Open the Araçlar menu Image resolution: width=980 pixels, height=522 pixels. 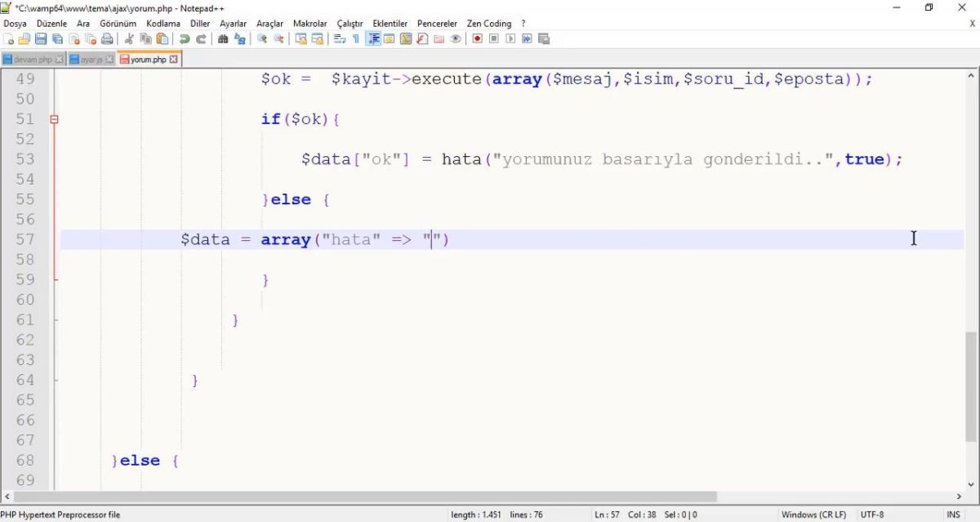pyautogui.click(x=269, y=24)
